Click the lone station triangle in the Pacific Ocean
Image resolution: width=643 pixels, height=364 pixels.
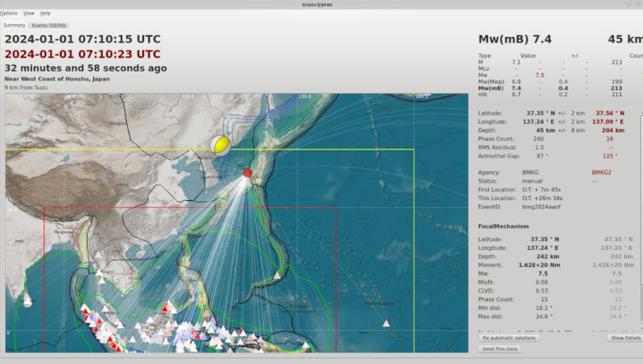387,324
